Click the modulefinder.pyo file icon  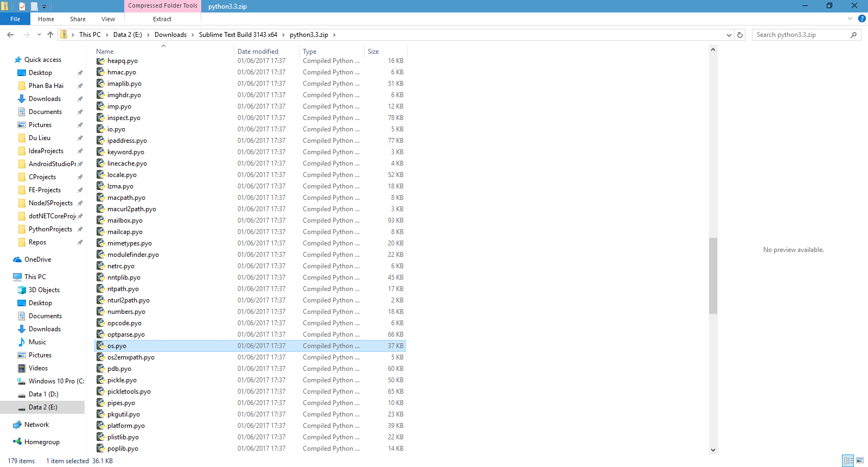click(x=100, y=254)
